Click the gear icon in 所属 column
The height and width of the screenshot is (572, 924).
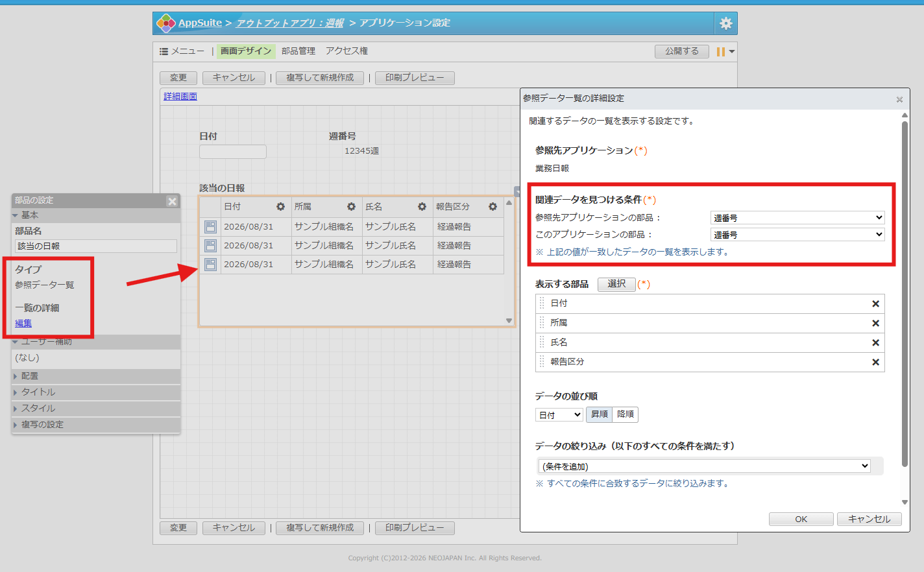pyautogui.click(x=351, y=206)
